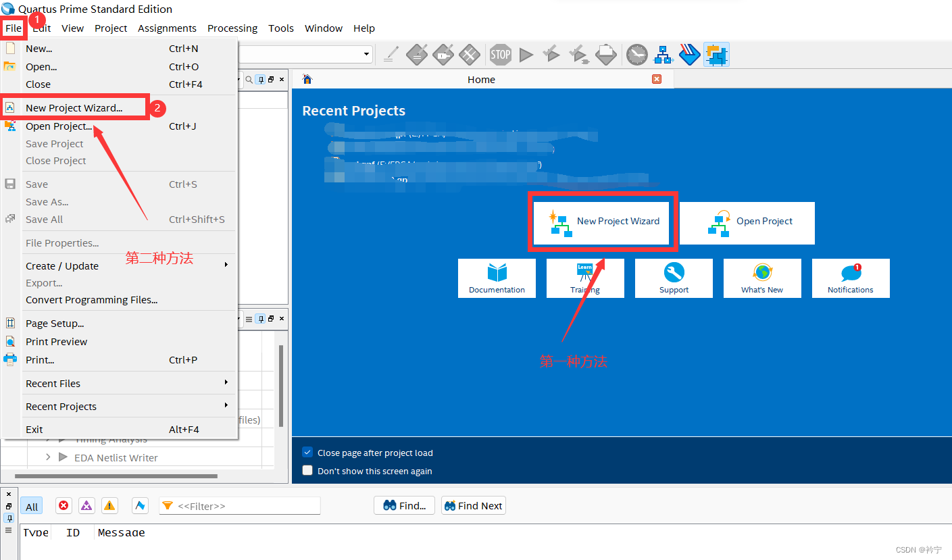
Task: Close the Messages panel with its X
Action: 9,494
